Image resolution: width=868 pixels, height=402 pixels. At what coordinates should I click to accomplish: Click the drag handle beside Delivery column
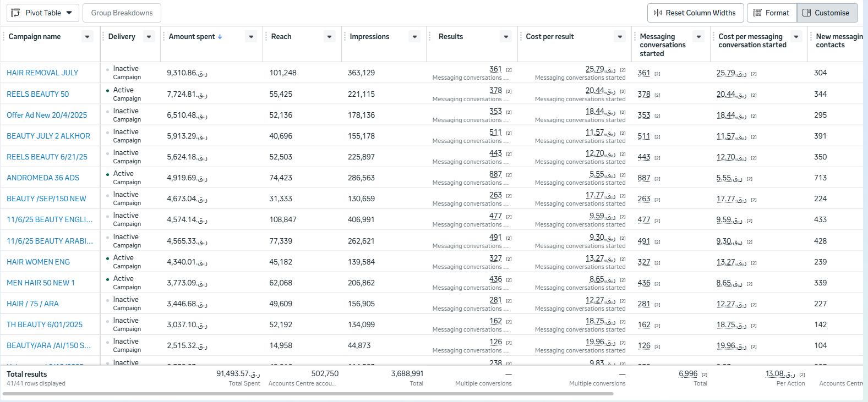(x=103, y=37)
